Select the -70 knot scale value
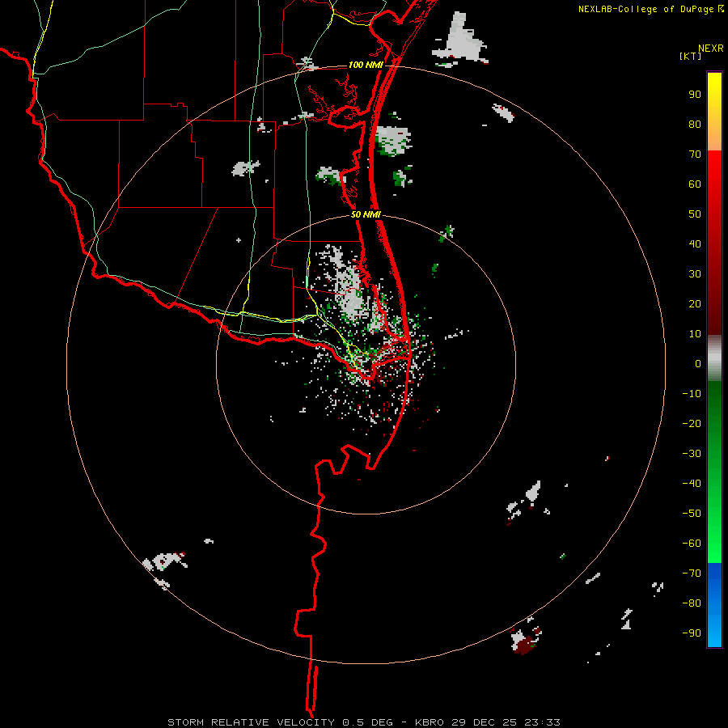This screenshot has width=728, height=728. [692, 574]
